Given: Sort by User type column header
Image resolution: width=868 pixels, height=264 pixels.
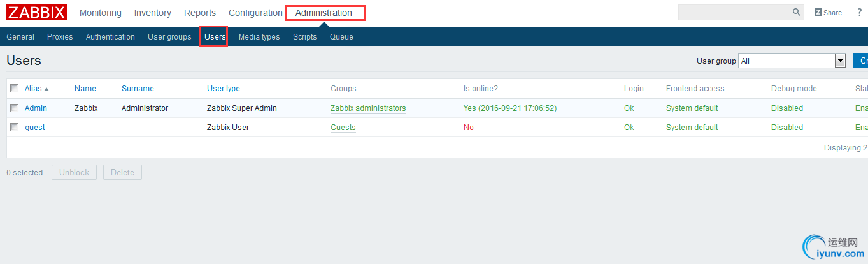Looking at the screenshot, I should (x=224, y=89).
